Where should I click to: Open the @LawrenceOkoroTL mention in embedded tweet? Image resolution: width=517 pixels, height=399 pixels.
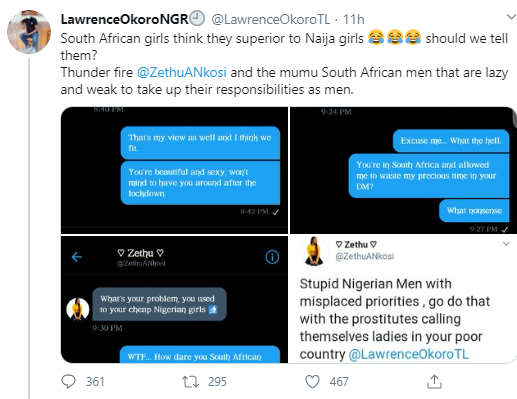coord(408,354)
